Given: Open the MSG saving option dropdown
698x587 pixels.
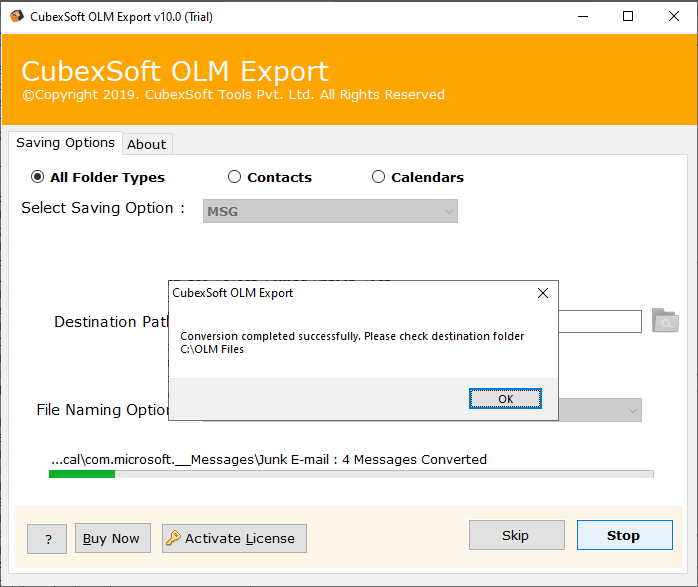Looking at the screenshot, I should point(330,211).
